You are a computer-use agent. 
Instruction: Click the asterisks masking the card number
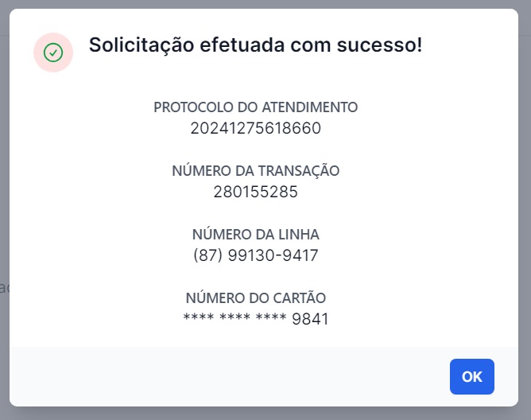pyautogui.click(x=234, y=317)
